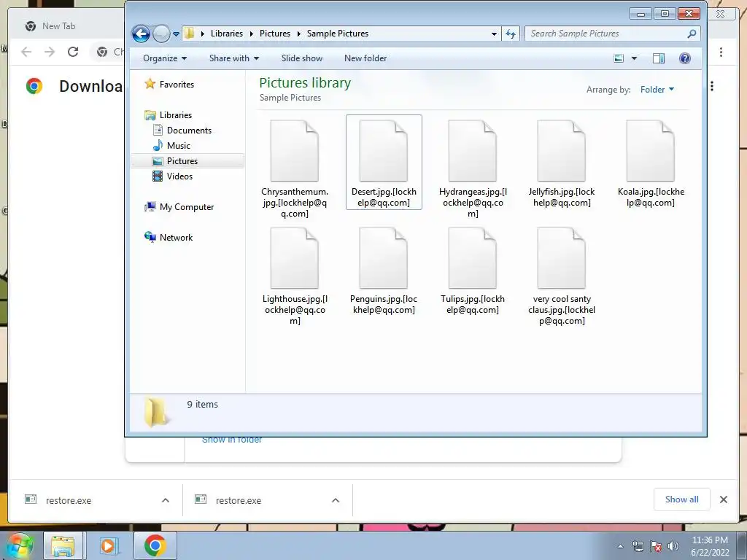Viewport: 747px width, 560px height.
Task: Select the Lighthouse.jpg encrypted file icon
Action: click(295, 257)
